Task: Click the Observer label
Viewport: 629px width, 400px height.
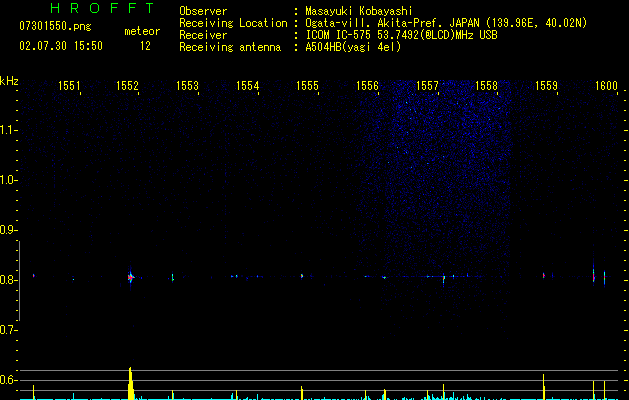Action: [x=203, y=11]
